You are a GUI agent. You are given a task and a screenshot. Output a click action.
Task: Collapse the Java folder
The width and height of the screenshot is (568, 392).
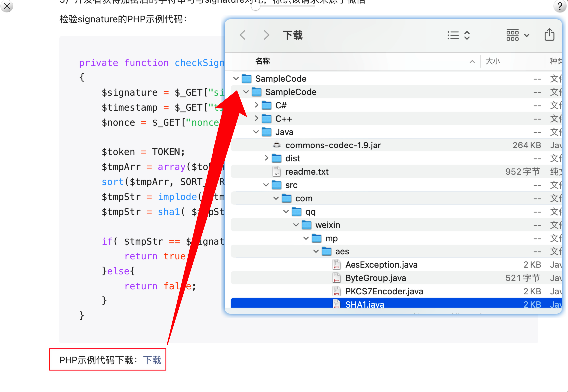[256, 132]
